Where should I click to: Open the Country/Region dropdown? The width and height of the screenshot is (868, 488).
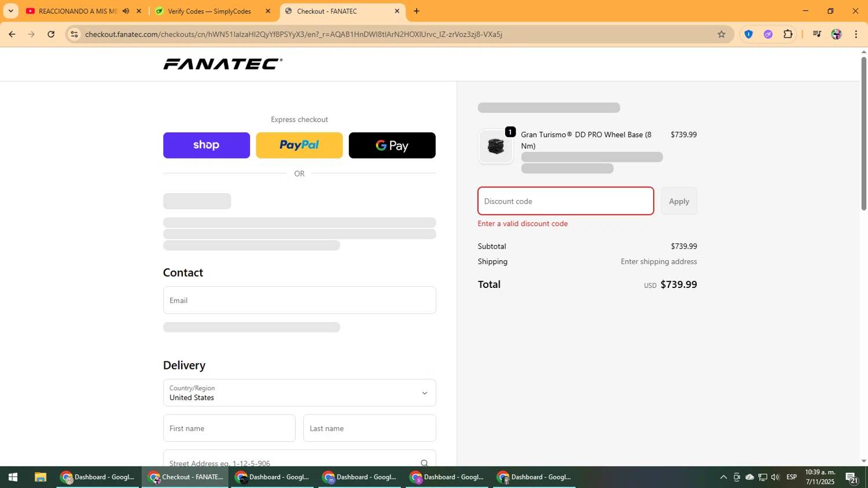tap(299, 393)
